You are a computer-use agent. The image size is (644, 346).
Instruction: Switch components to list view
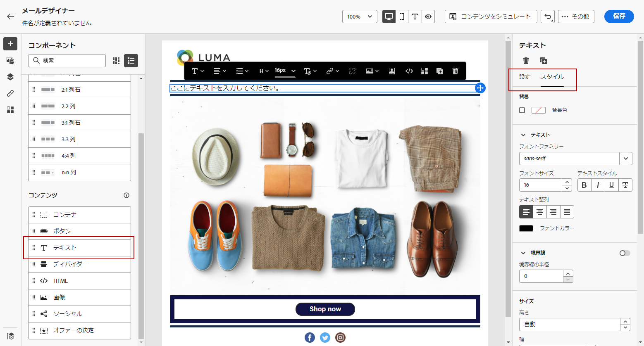(x=131, y=61)
